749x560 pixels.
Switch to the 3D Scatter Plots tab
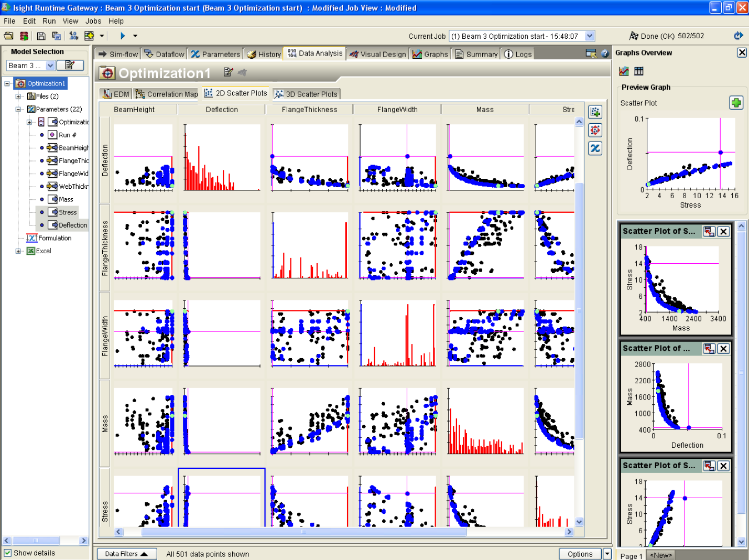tap(307, 94)
